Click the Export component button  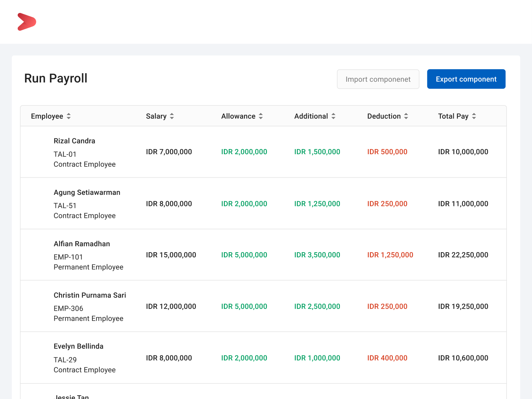tap(466, 79)
